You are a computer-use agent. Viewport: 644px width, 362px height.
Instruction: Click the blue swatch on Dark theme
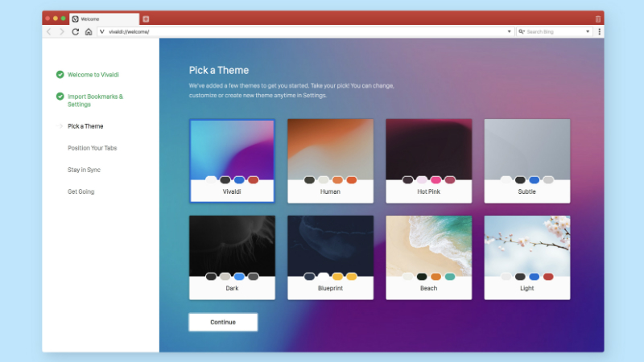[x=239, y=277]
